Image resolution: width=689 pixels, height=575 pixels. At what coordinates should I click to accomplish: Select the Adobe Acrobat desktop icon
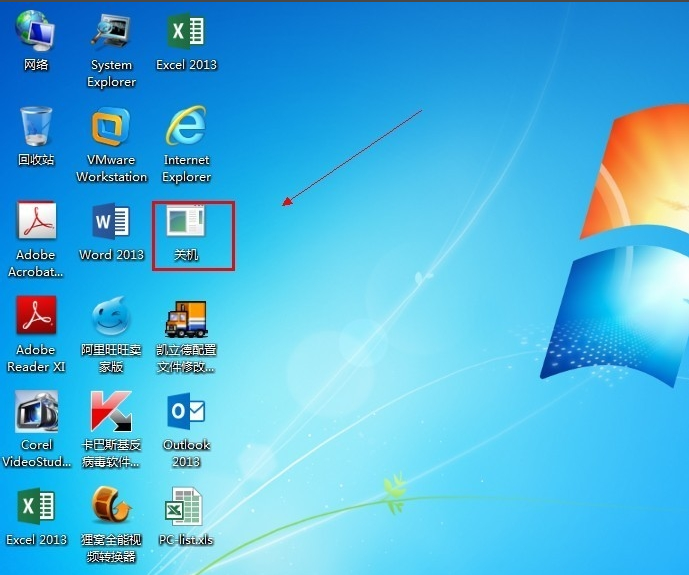coord(36,223)
